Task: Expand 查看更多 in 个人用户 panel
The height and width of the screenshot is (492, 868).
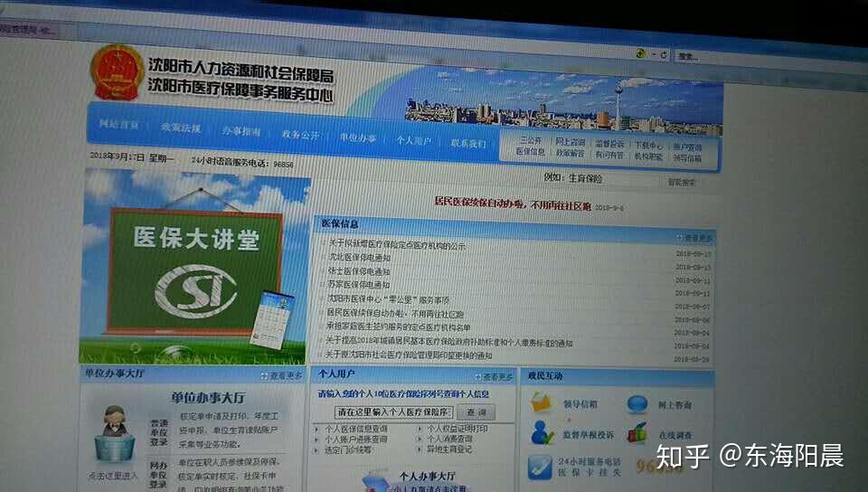Action: click(x=495, y=377)
